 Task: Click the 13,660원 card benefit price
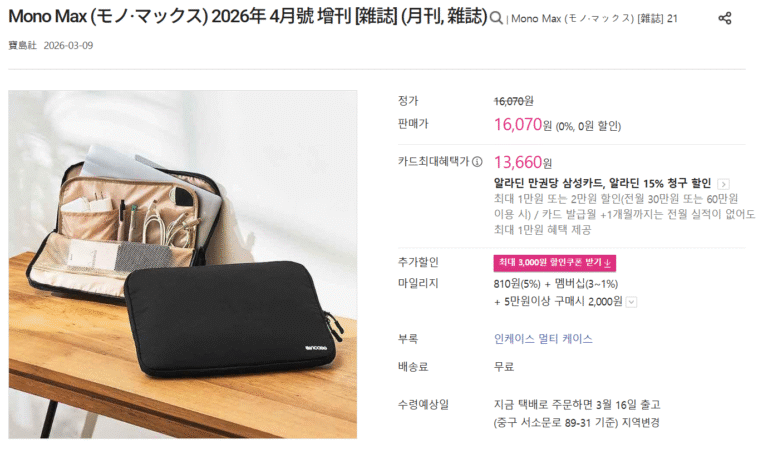523,162
